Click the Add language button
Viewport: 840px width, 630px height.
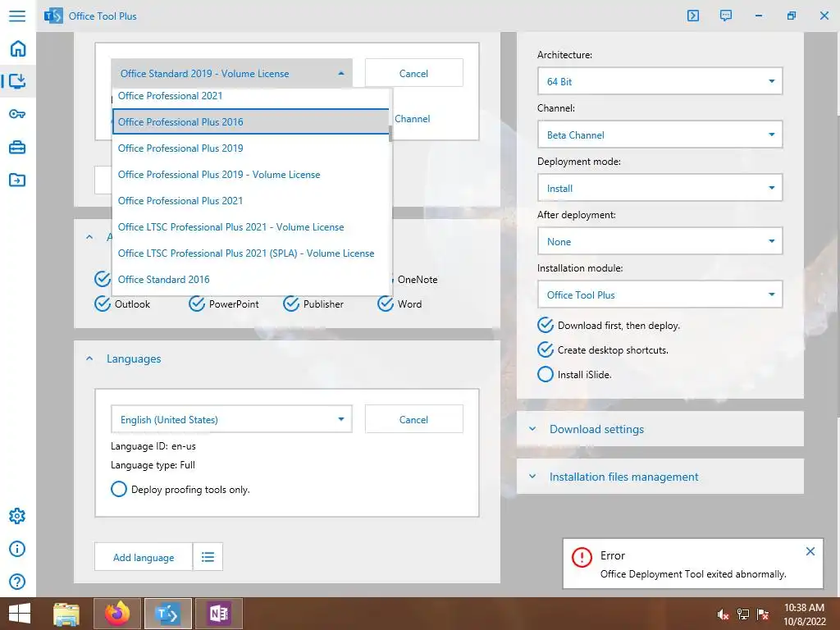tap(144, 557)
